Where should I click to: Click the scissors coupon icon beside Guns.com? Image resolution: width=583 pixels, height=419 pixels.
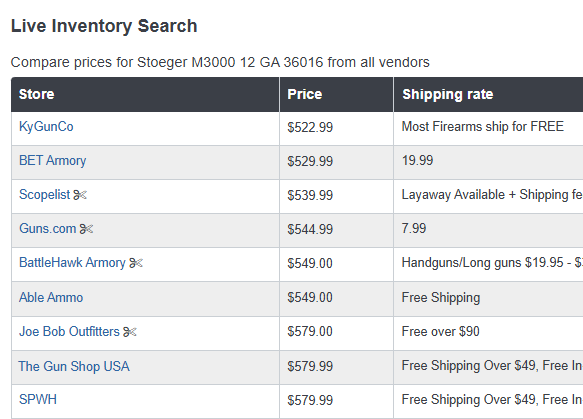click(86, 229)
